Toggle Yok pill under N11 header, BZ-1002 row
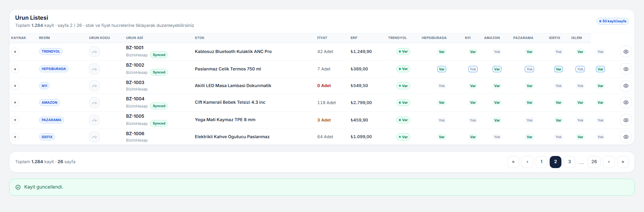 [x=473, y=69]
